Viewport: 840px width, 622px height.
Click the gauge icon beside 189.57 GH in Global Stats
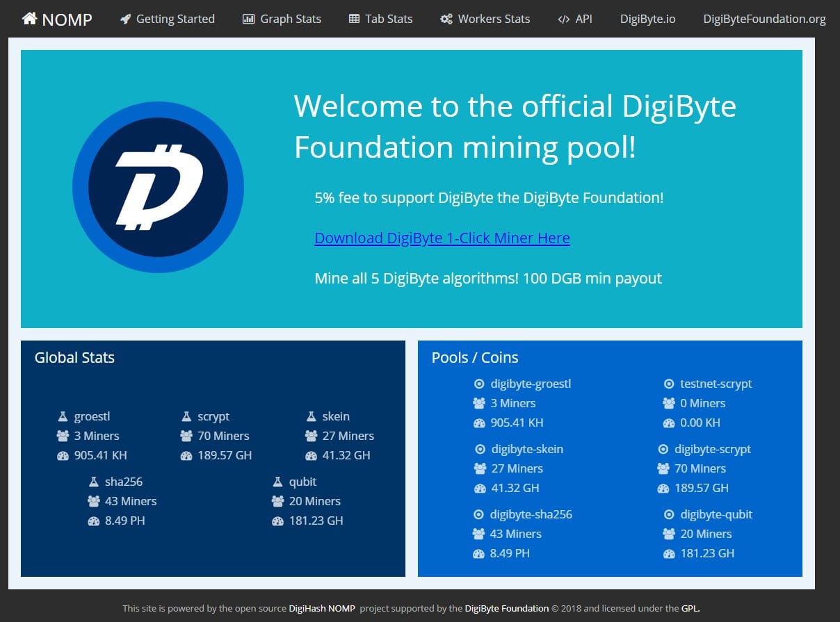tap(186, 456)
